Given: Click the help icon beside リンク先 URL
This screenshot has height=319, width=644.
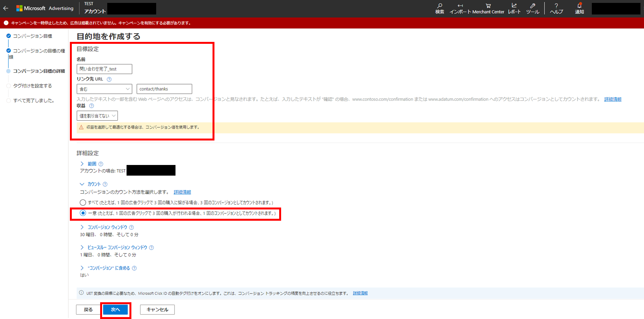Looking at the screenshot, I should pos(109,79).
